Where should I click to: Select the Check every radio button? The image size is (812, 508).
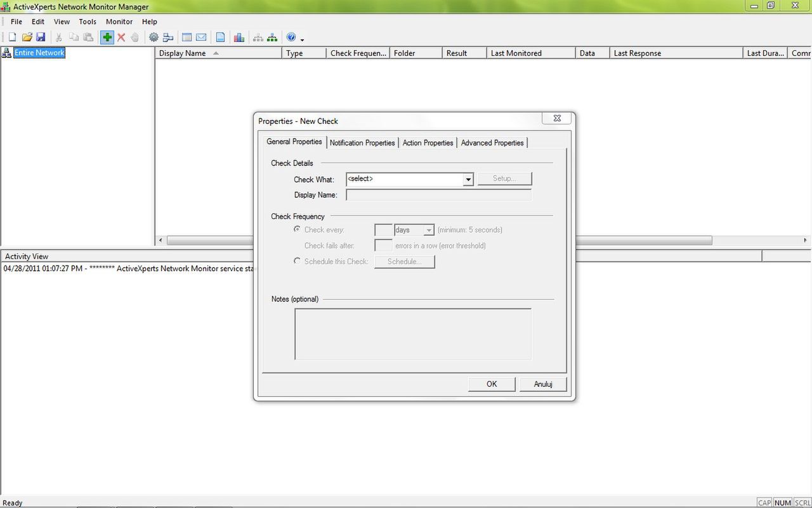point(297,229)
